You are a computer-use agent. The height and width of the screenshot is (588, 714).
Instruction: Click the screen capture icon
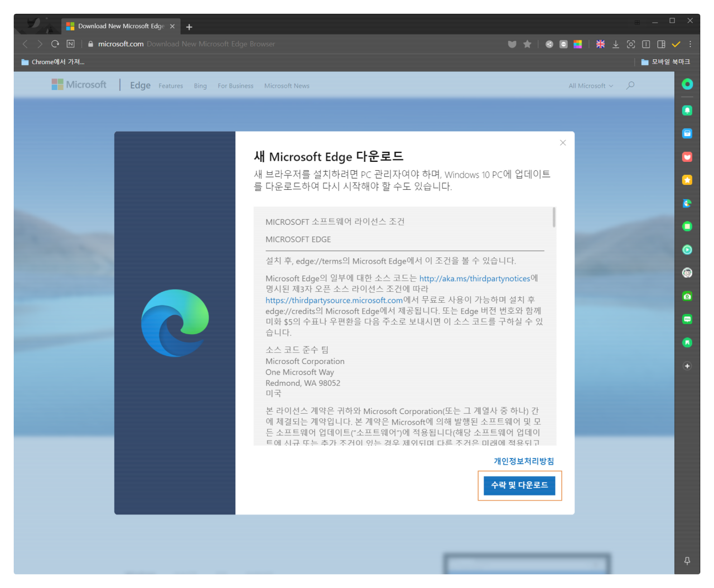pyautogui.click(x=631, y=44)
